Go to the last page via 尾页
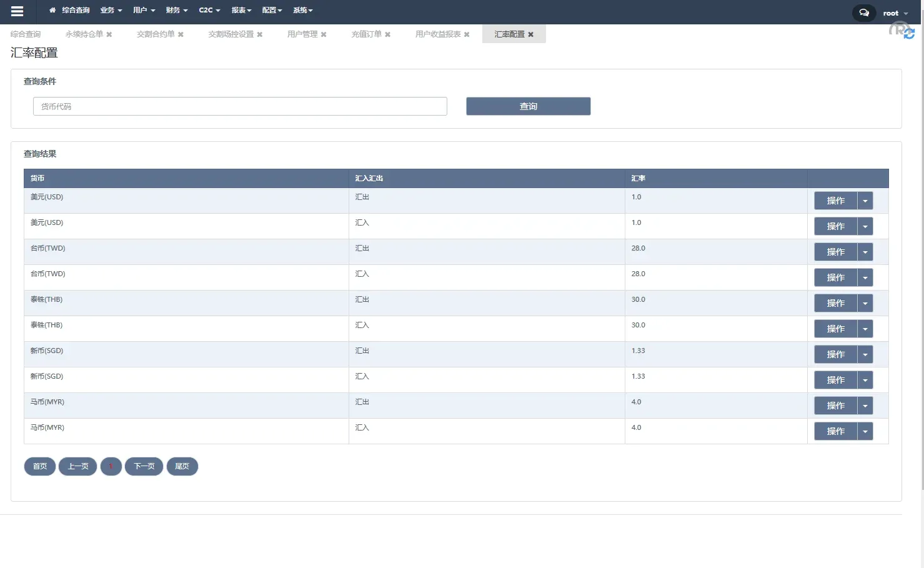Viewport: 924px width, 568px height. (182, 466)
